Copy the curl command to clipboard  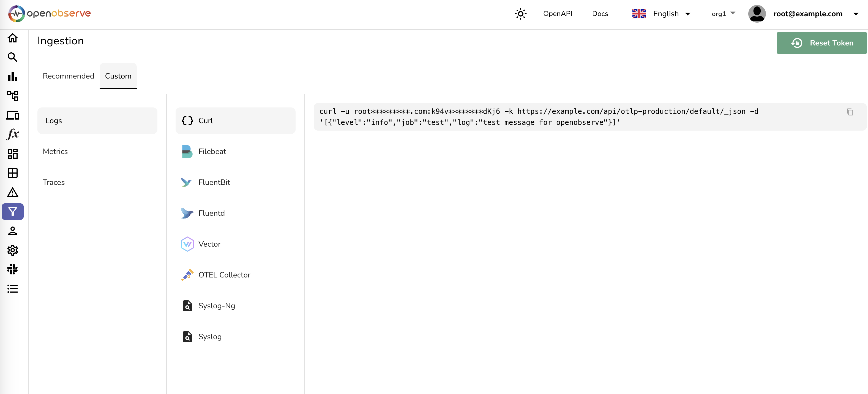850,112
